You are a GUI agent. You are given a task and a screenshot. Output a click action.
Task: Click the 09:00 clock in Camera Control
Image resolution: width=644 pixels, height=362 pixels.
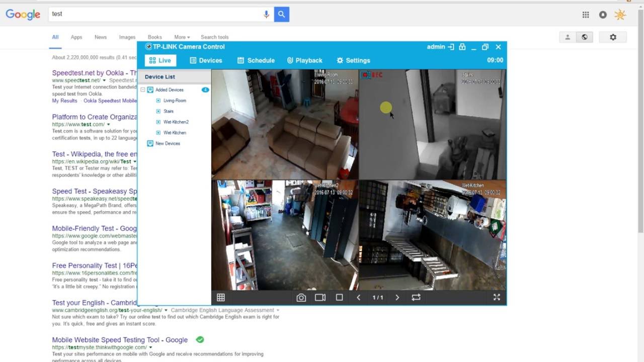pos(495,60)
